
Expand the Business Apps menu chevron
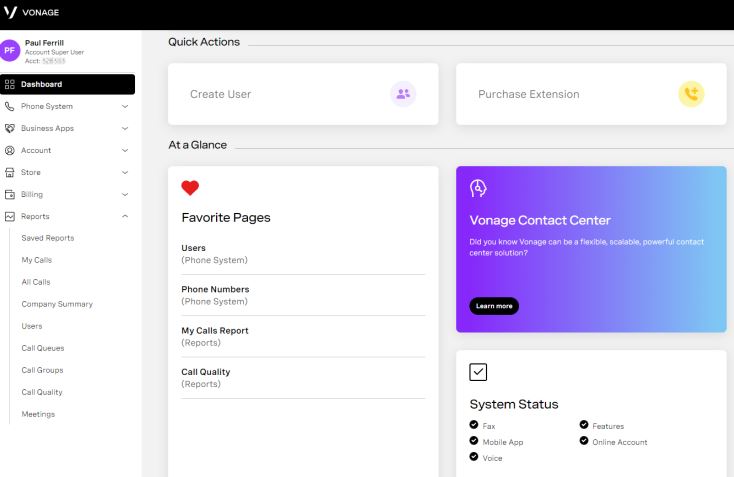125,128
